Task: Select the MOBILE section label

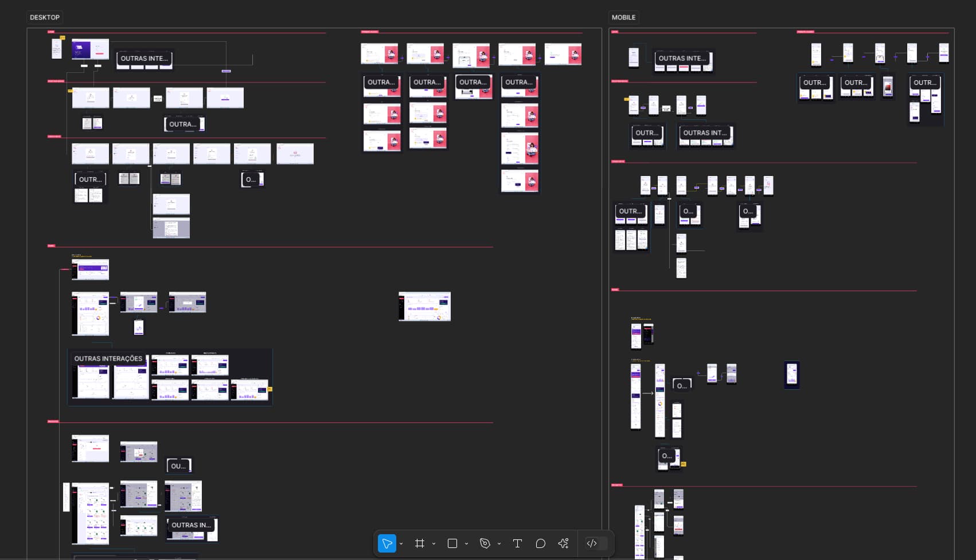Action: coord(623,17)
